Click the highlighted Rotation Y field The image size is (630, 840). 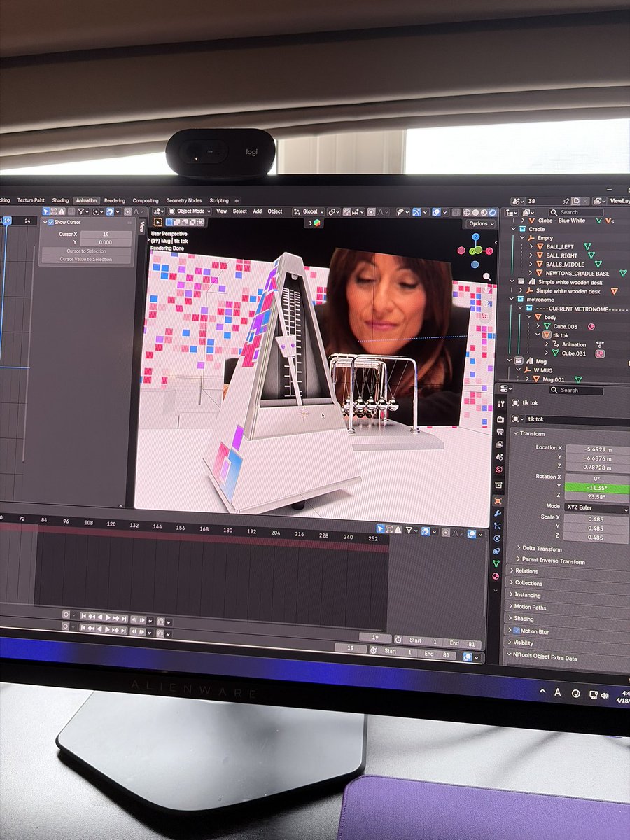596,488
